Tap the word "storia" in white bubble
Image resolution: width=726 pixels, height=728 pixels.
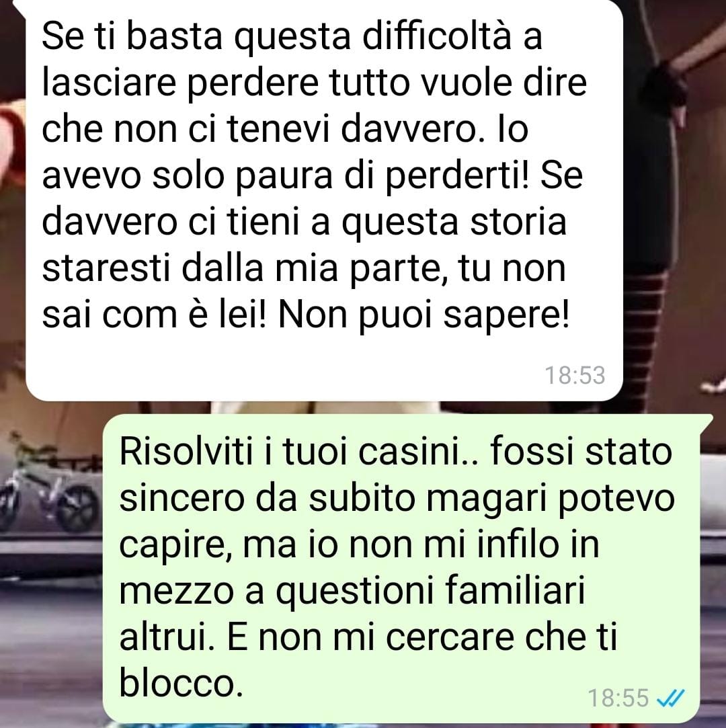click(518, 222)
